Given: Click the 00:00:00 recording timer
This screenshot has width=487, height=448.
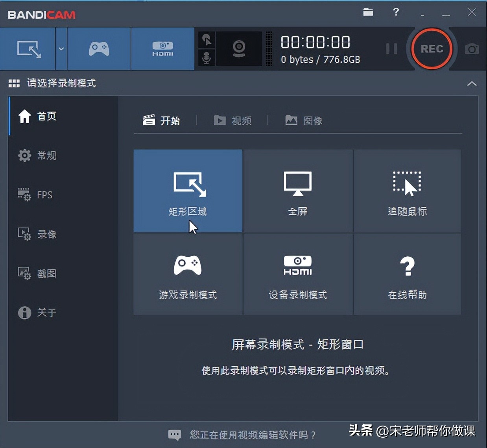Looking at the screenshot, I should pos(315,42).
